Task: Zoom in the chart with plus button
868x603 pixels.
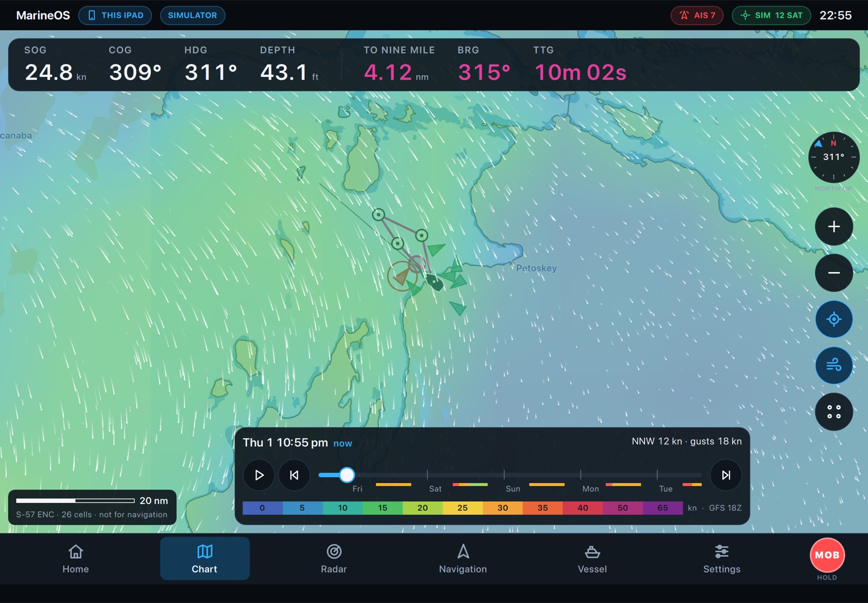Action: point(834,227)
